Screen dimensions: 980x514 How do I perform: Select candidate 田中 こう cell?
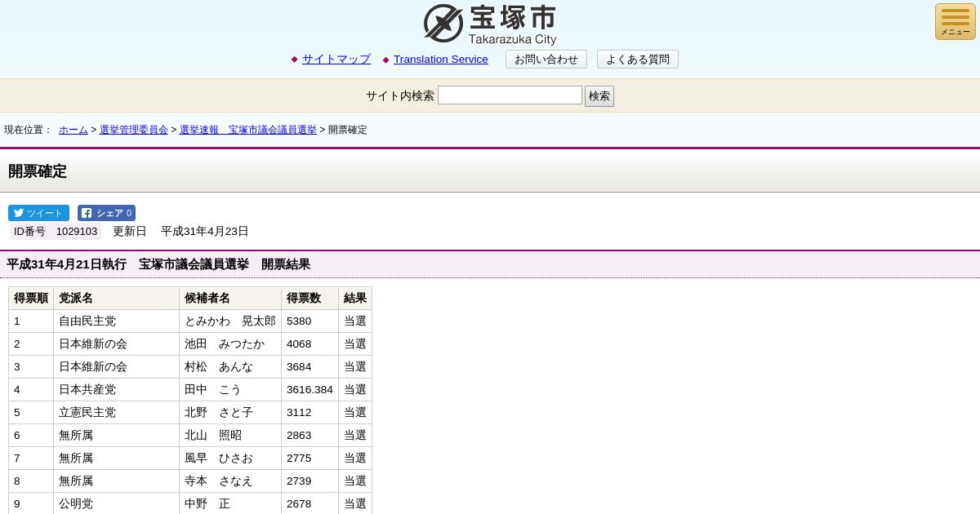click(230, 390)
